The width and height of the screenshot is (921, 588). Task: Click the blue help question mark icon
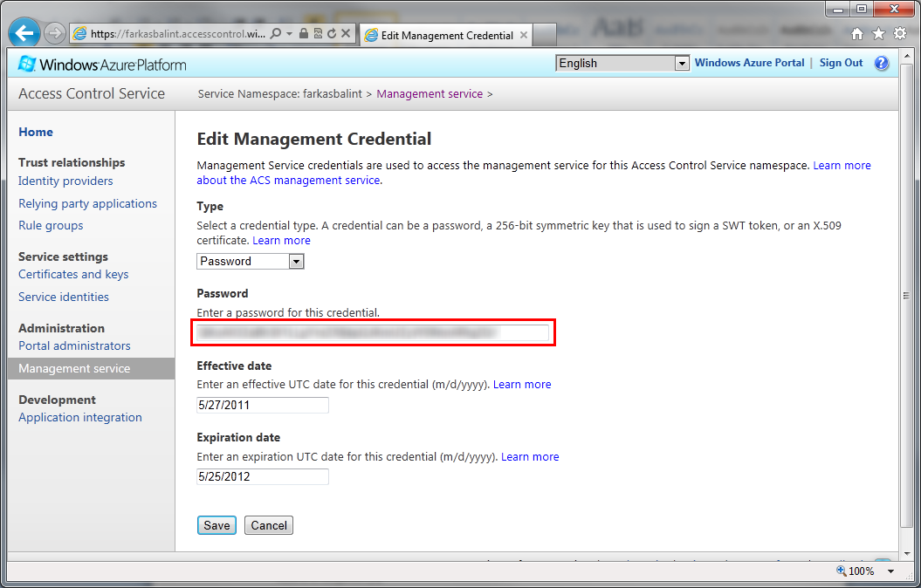(882, 63)
